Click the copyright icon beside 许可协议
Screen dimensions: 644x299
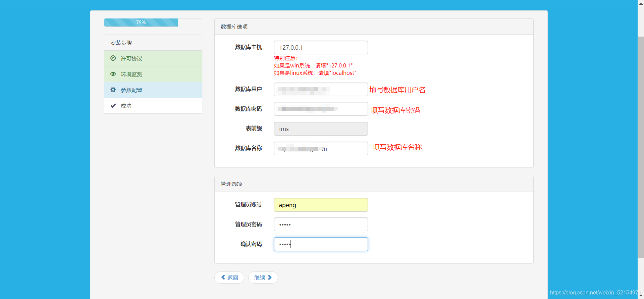coord(113,58)
